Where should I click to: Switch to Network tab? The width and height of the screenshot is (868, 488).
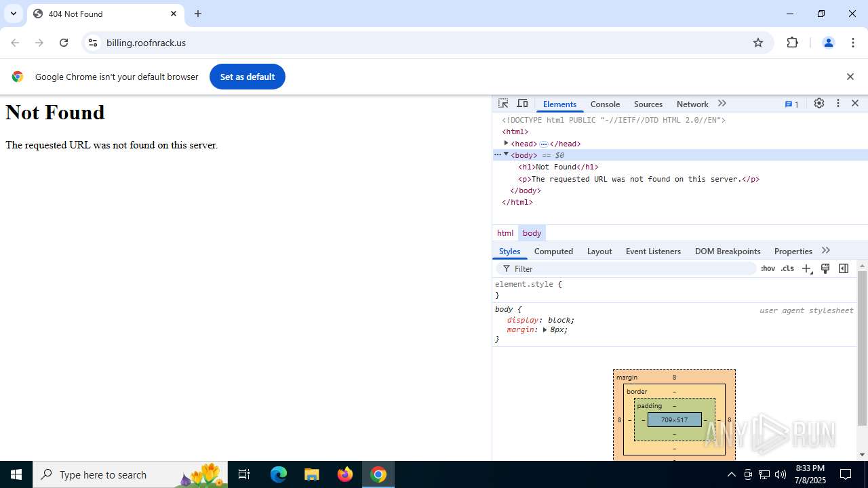click(x=692, y=104)
